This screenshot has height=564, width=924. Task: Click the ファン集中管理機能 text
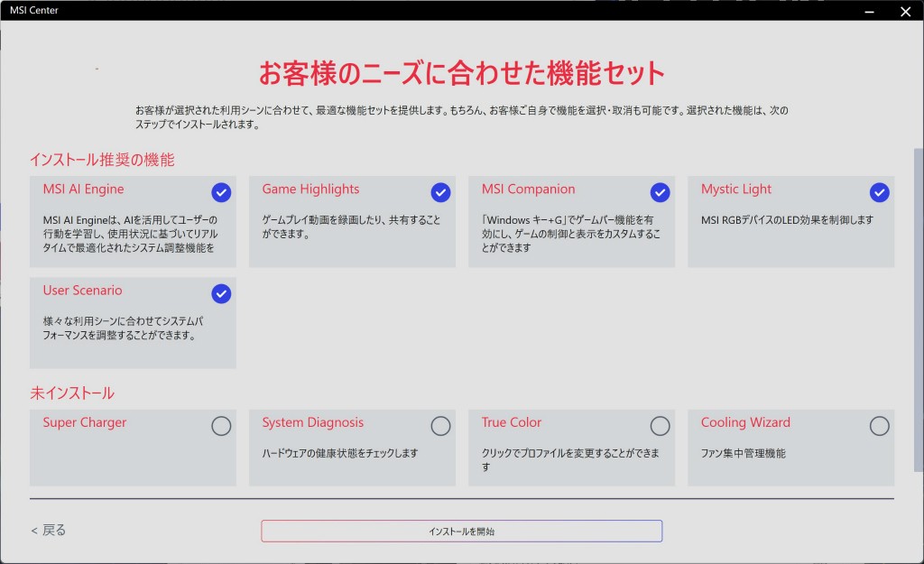744,453
